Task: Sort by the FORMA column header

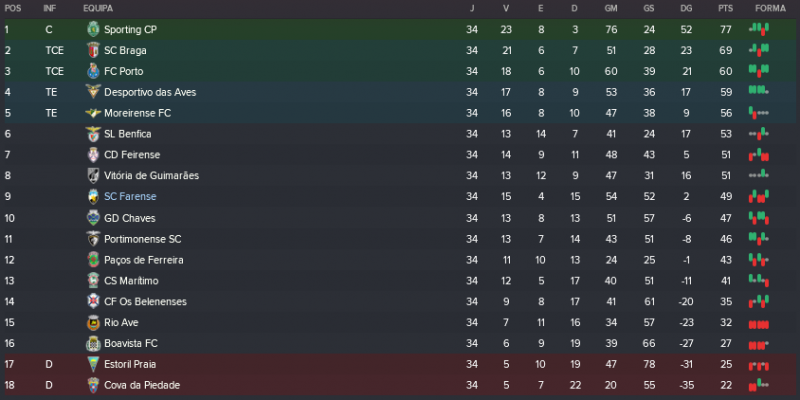Action: click(x=769, y=8)
